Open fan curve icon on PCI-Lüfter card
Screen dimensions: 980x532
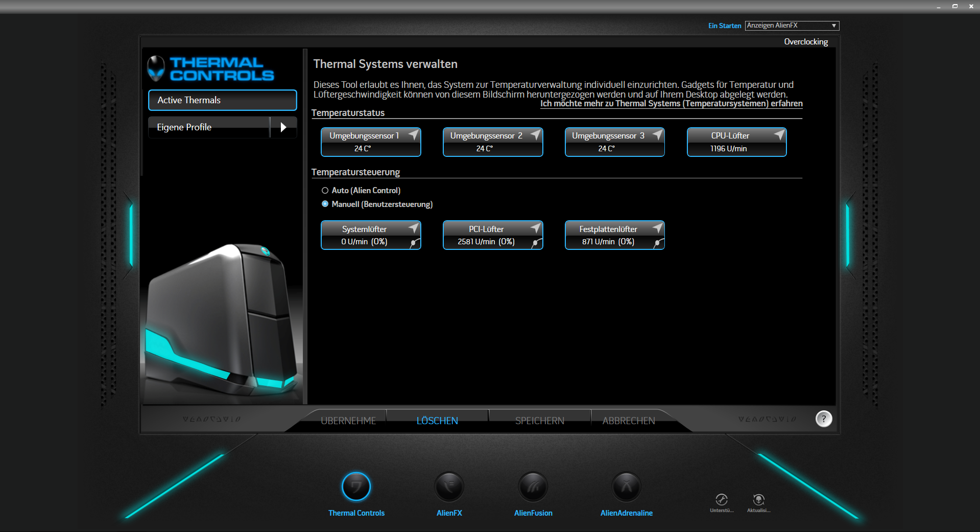tap(537, 243)
